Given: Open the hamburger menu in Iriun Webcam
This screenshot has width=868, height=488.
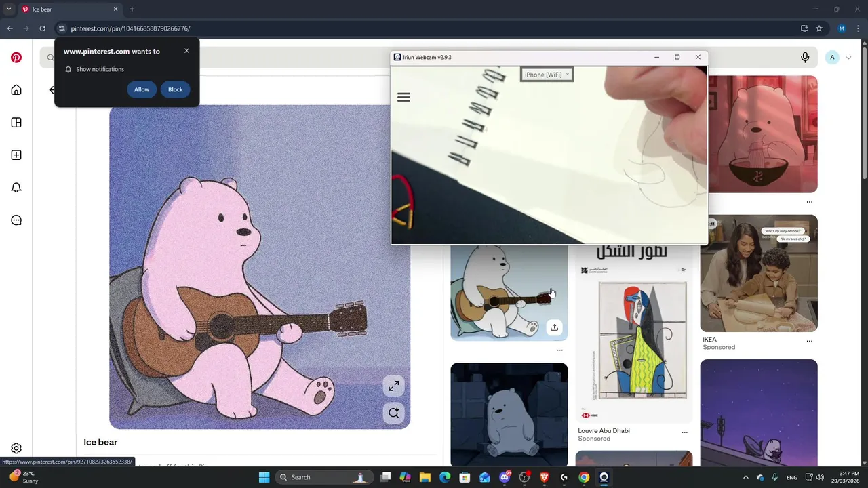Looking at the screenshot, I should coord(403,98).
